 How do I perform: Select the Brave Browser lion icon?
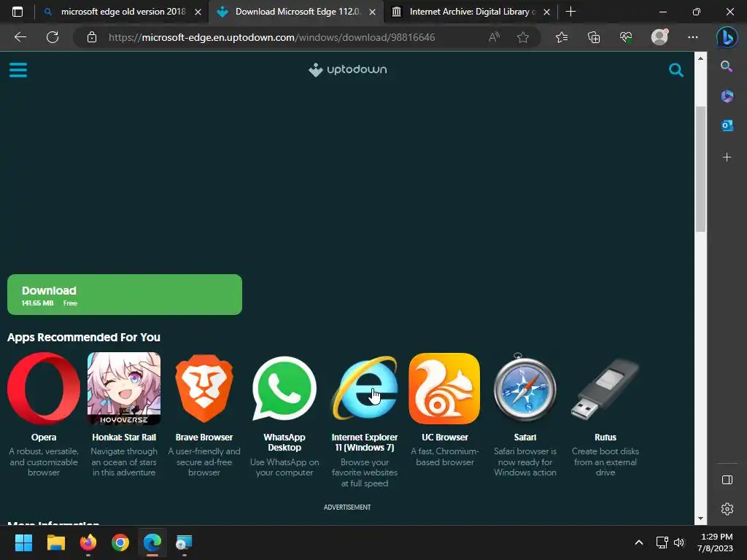(x=204, y=389)
